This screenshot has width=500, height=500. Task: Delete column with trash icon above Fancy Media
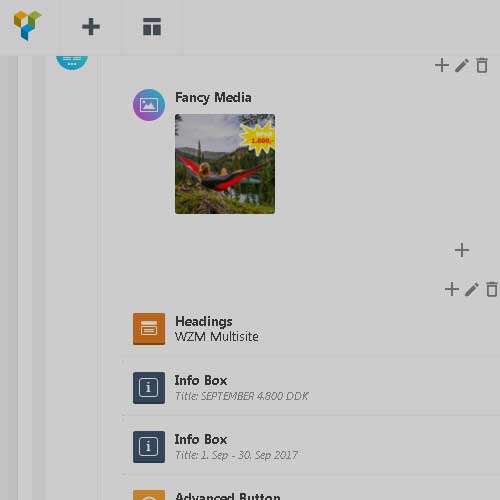482,65
